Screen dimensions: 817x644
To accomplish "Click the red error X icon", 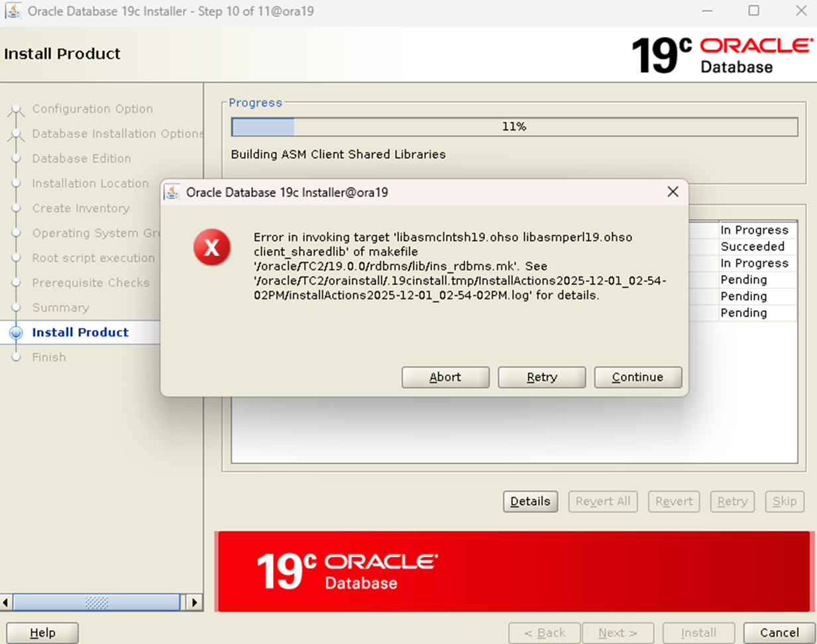I will point(212,248).
